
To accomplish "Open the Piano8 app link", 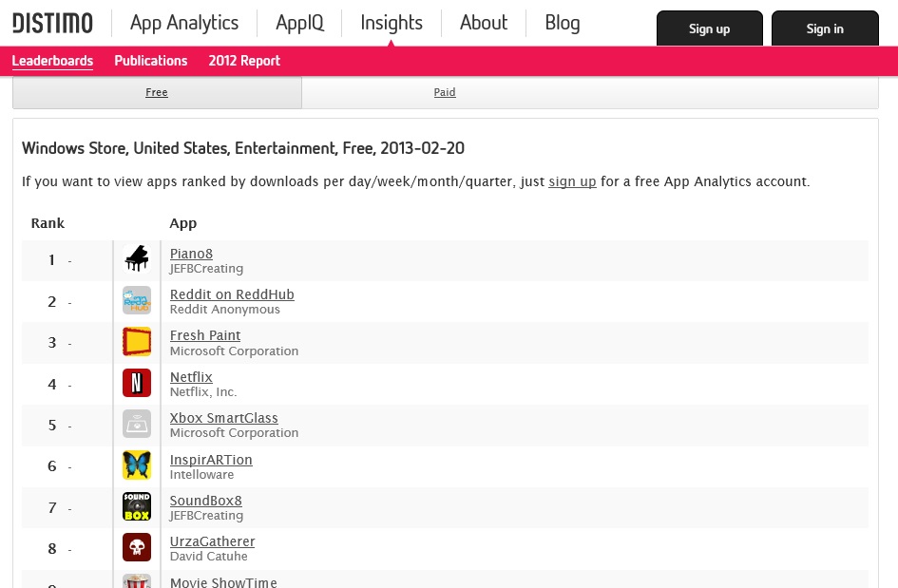I will click(x=191, y=254).
